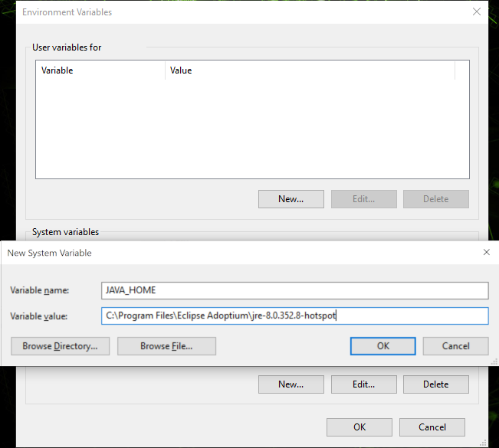Focus the Variable name field containing JAVA_HOME
The image size is (499, 448).
294,290
